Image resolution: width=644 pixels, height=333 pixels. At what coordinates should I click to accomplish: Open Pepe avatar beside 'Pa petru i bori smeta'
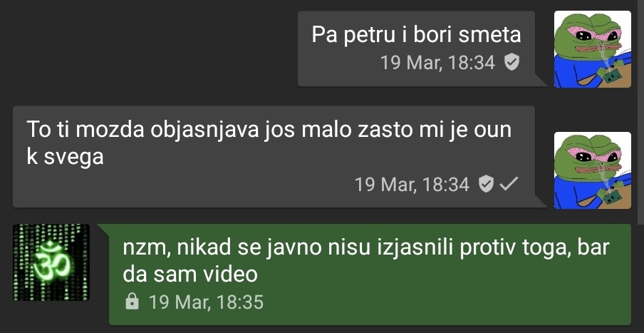pos(592,49)
